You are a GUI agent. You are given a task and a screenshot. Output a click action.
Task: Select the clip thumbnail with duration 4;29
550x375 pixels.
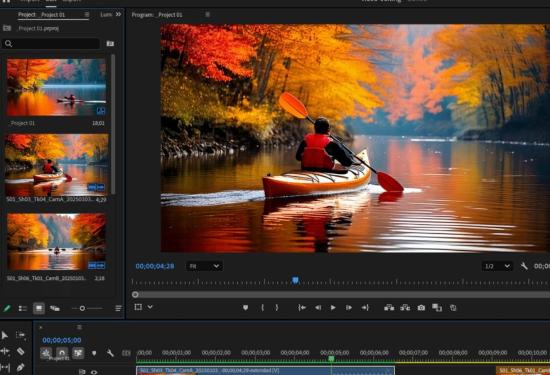[57, 165]
